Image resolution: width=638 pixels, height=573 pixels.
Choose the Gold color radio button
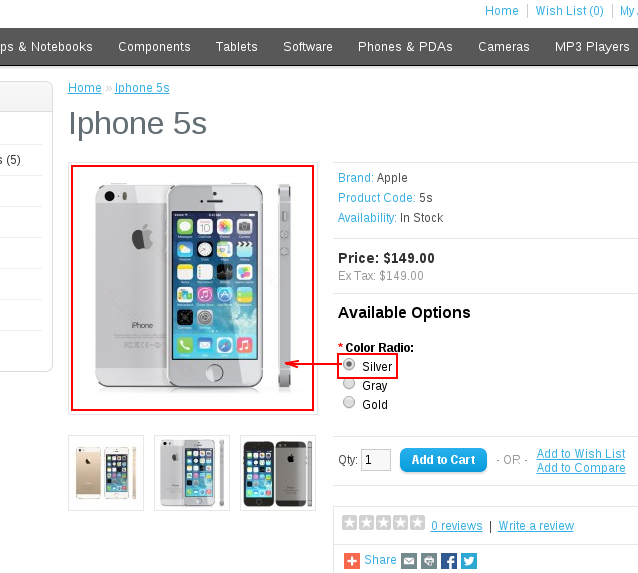tap(349, 402)
